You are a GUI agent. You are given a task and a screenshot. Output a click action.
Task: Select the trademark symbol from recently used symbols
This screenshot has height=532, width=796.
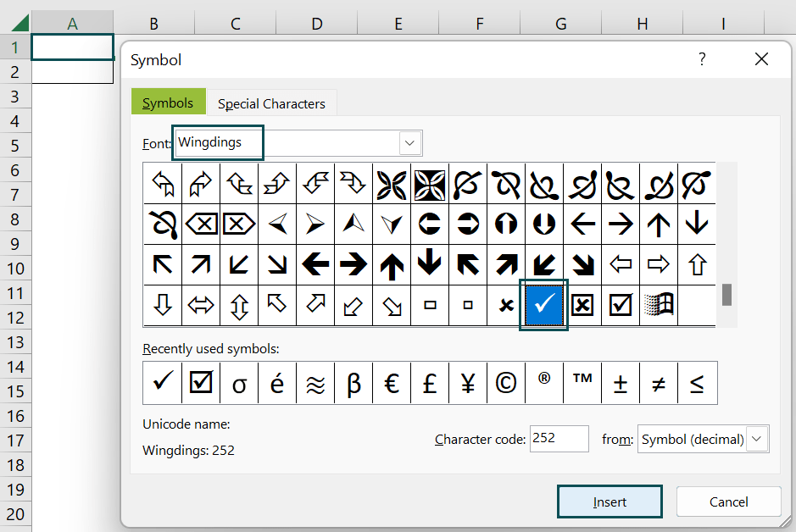pyautogui.click(x=582, y=383)
